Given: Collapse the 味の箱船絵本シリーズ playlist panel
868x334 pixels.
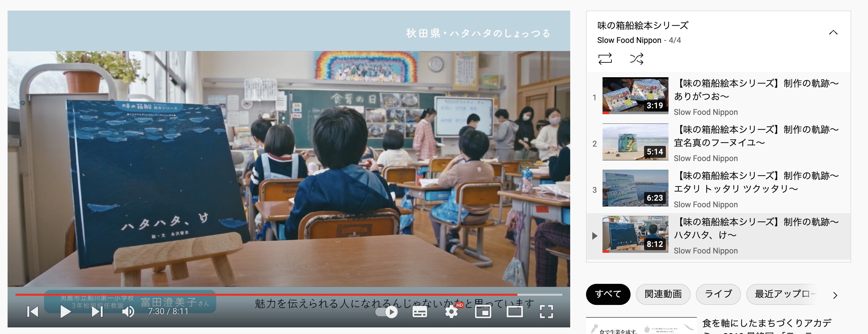Looking at the screenshot, I should click(x=833, y=32).
